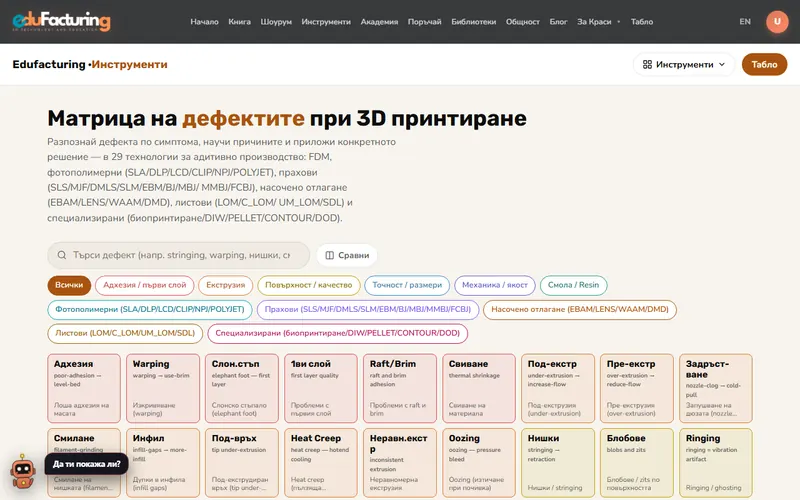Open Инструменти in the top navigation
The width and height of the screenshot is (800, 500).
coord(326,22)
